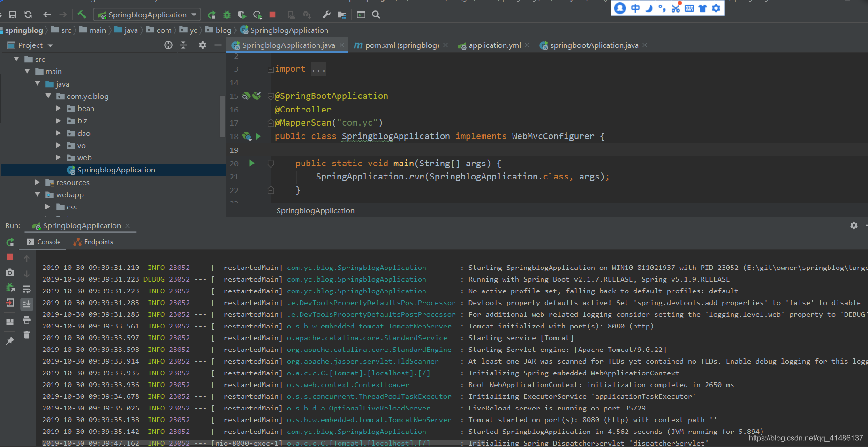Click the Run Anything toolbar icon
This screenshot has width=868, height=447.
[x=361, y=15]
